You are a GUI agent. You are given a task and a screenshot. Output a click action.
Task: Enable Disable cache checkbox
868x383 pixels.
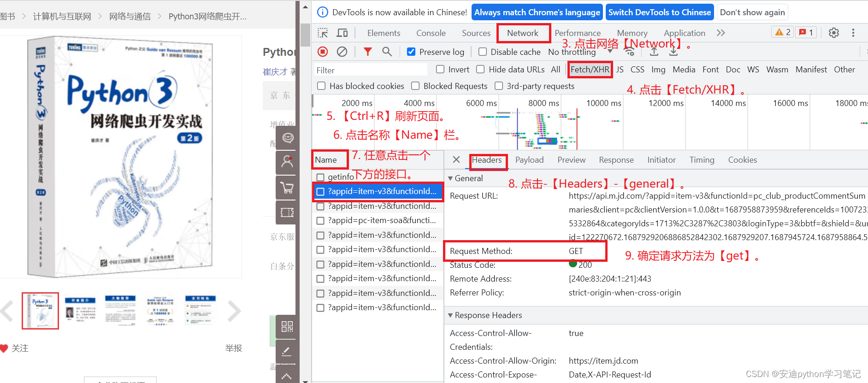point(483,52)
